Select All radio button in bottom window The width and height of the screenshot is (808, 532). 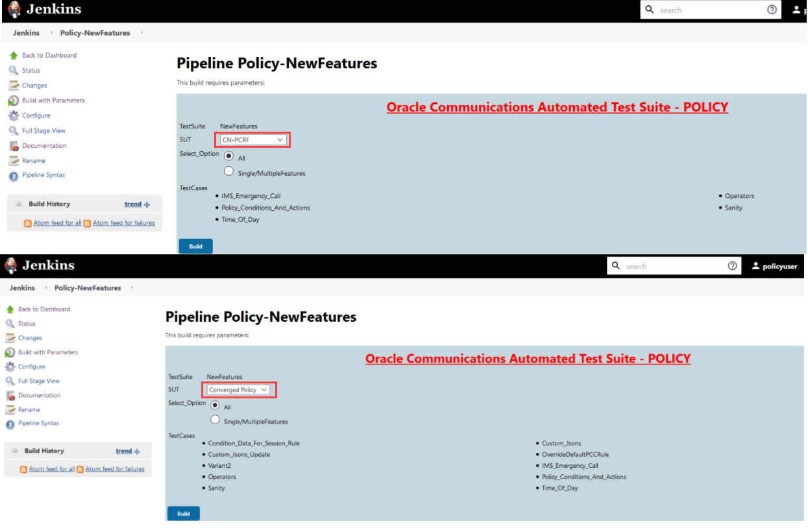pos(215,405)
